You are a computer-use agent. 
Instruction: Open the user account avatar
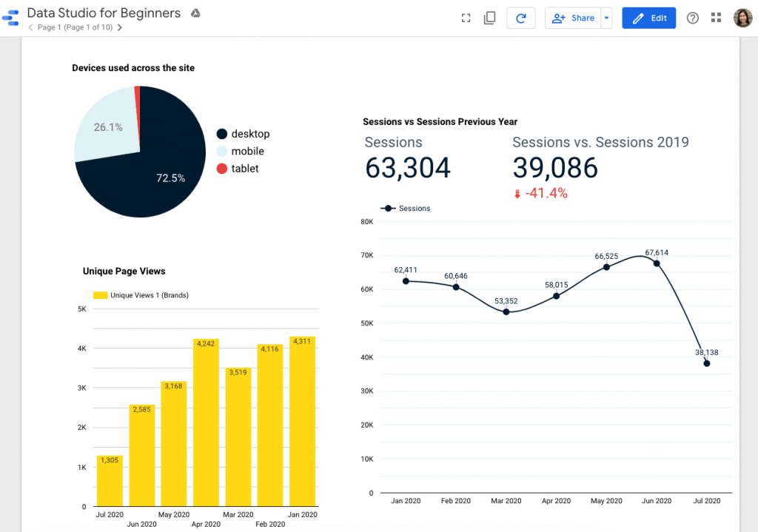coord(742,18)
